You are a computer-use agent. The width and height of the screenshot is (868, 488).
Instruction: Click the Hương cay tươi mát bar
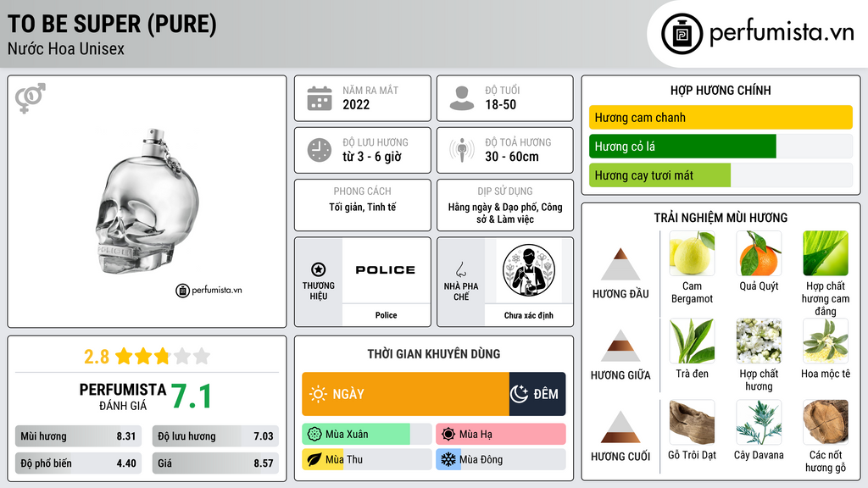pyautogui.click(x=659, y=175)
